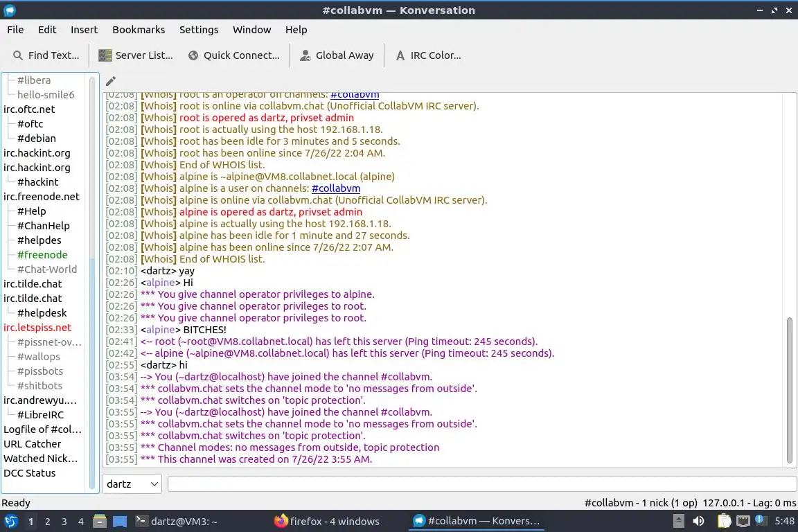Screen dimensions: 798x532
Task: Click the #collabvm Konversation taskbar entry
Action: click(476, 522)
